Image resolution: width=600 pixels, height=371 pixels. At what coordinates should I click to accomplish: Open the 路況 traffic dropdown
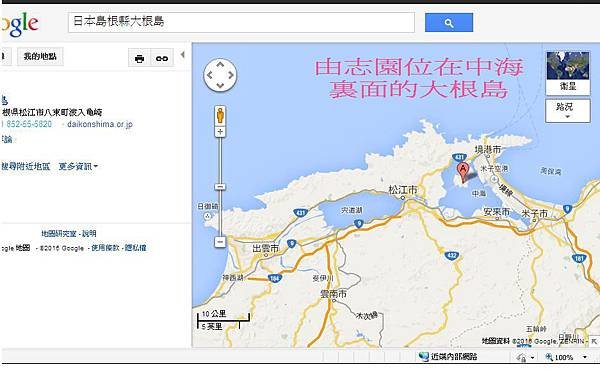coord(567,111)
